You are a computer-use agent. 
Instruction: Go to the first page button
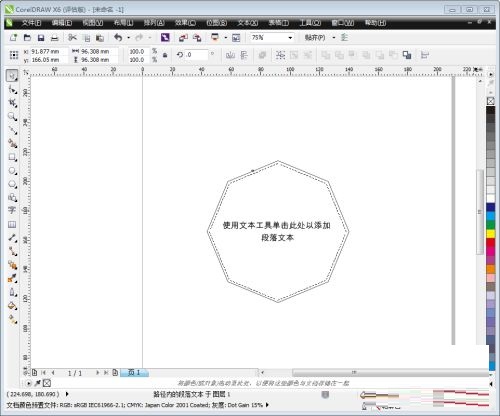point(43,372)
